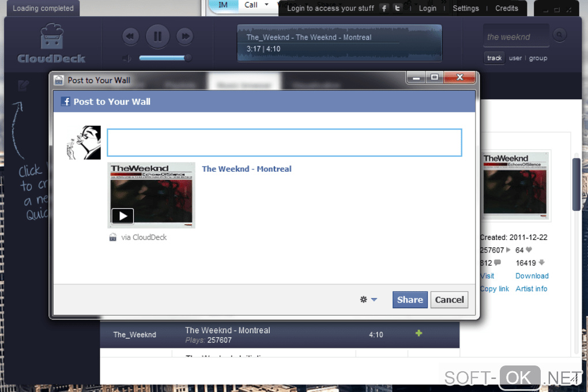Click the user profile picture in dialog
The width and height of the screenshot is (588, 392).
pyautogui.click(x=84, y=142)
